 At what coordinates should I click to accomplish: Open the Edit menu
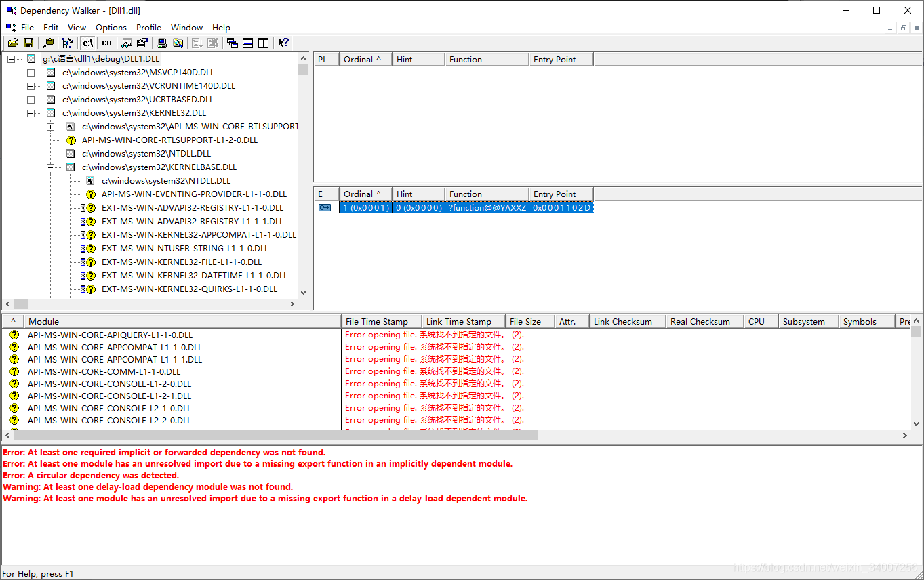51,27
